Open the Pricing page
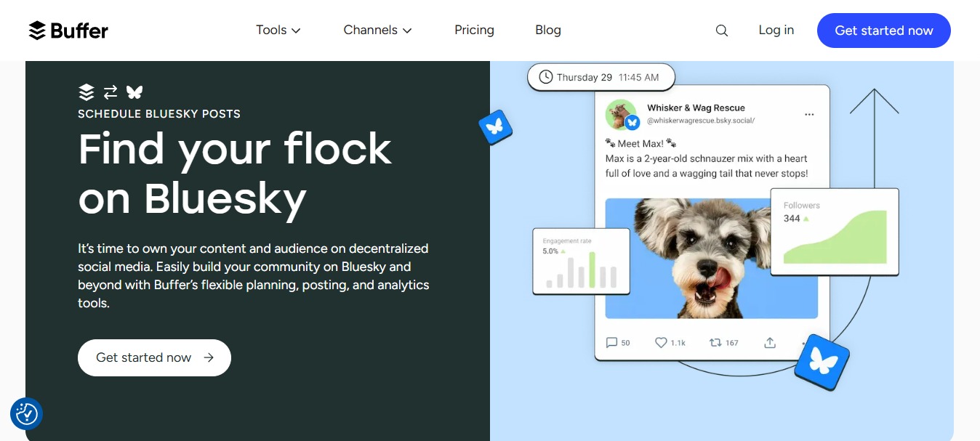 pos(474,30)
